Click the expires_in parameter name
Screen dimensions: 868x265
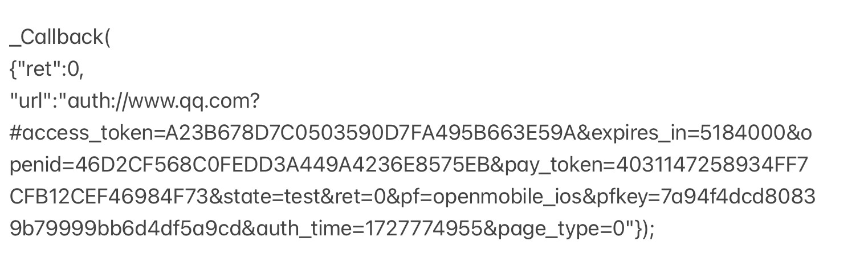click(639, 134)
